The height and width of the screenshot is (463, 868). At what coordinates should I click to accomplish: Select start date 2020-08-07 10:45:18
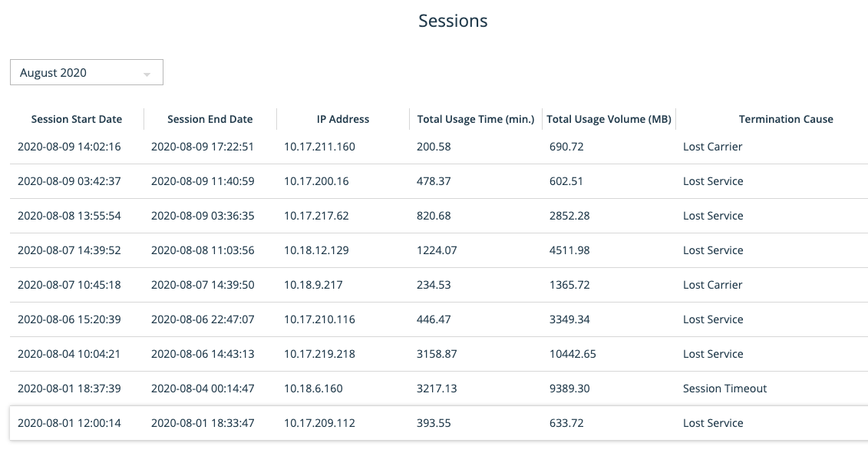(69, 285)
